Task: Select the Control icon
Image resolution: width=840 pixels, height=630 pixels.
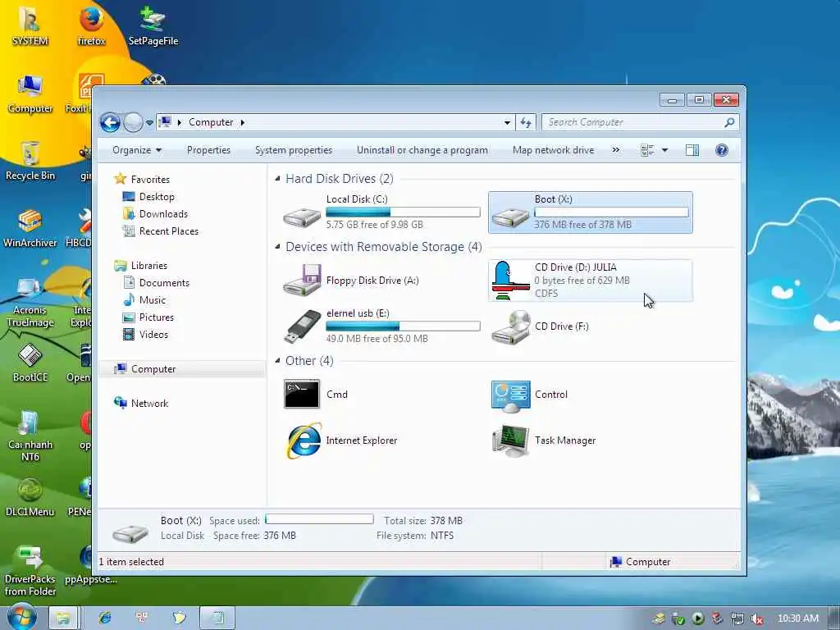Action: pyautogui.click(x=510, y=396)
